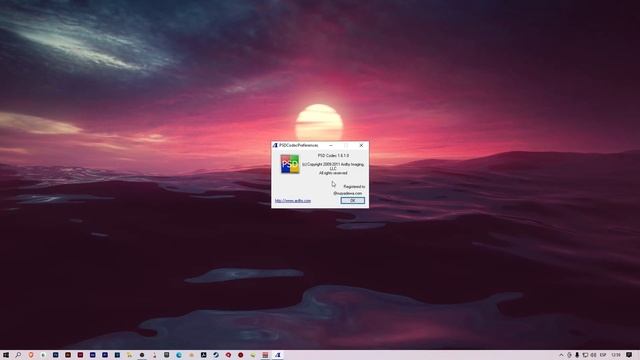Open the Windows Start menu
The height and width of the screenshot is (360, 640).
[x=6, y=355]
